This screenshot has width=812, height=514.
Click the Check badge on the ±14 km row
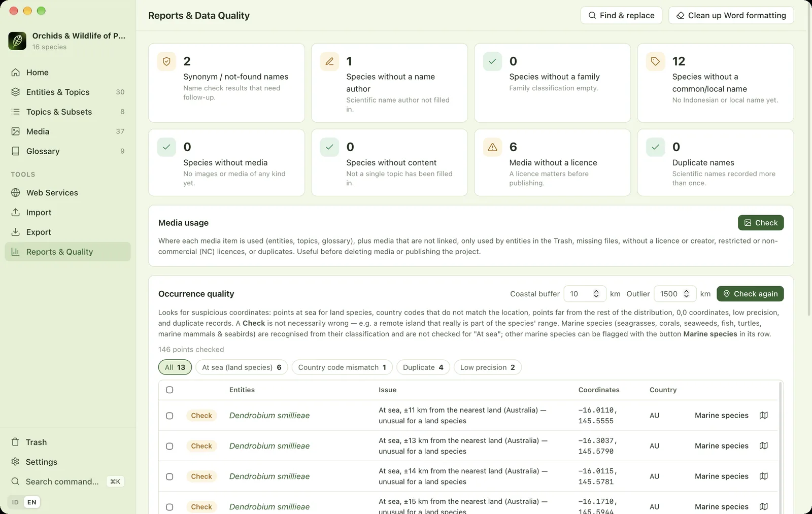coord(201,476)
